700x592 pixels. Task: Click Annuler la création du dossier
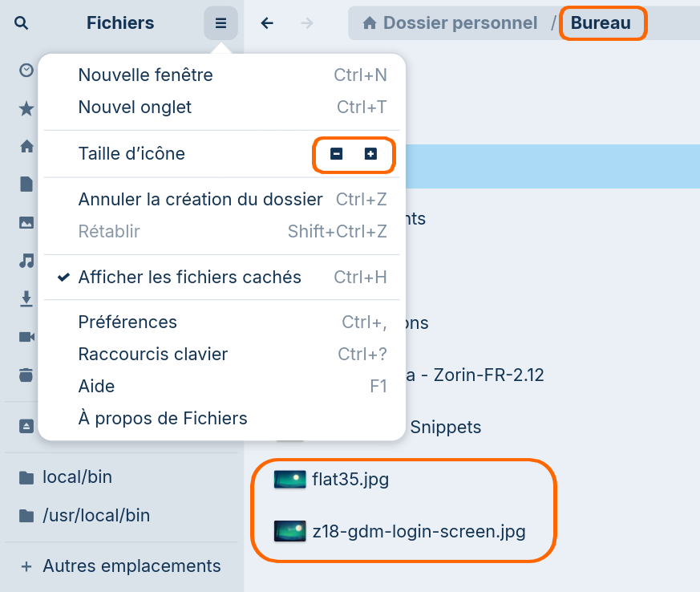[200, 199]
